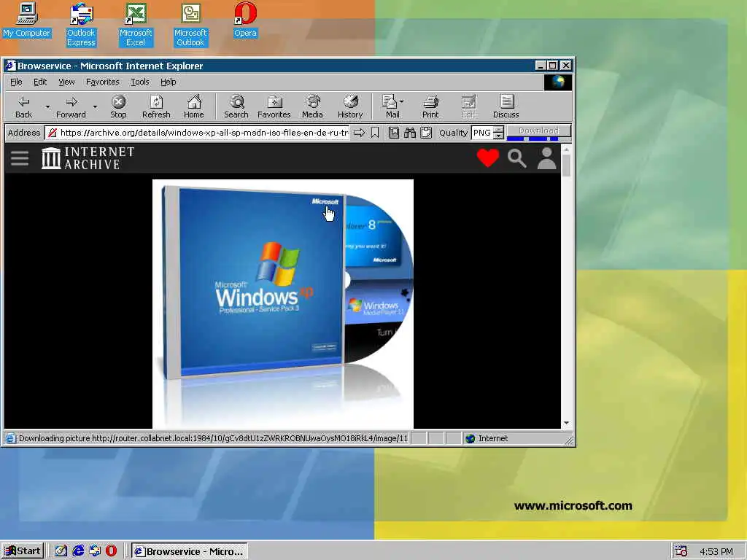Click the system tray scheduler icon
Viewport: 747px width, 560px height.
pos(681,551)
